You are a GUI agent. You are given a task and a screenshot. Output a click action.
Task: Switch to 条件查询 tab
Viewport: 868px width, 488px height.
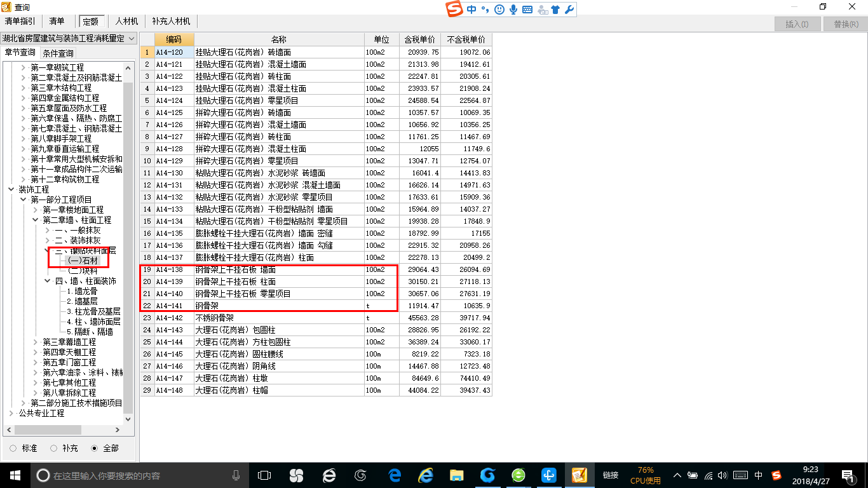(58, 53)
